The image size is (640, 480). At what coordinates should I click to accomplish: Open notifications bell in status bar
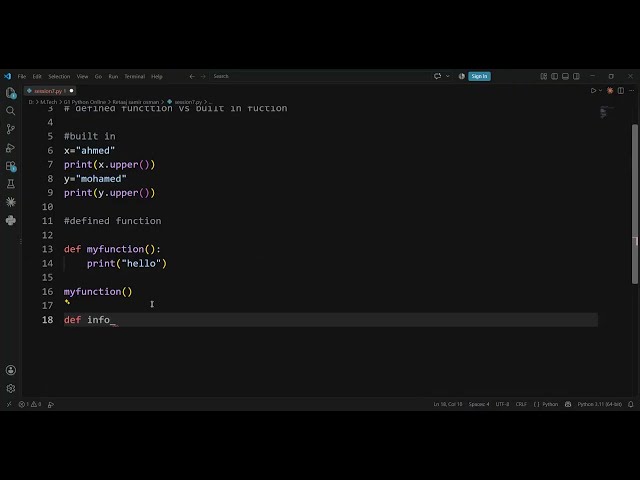[631, 404]
